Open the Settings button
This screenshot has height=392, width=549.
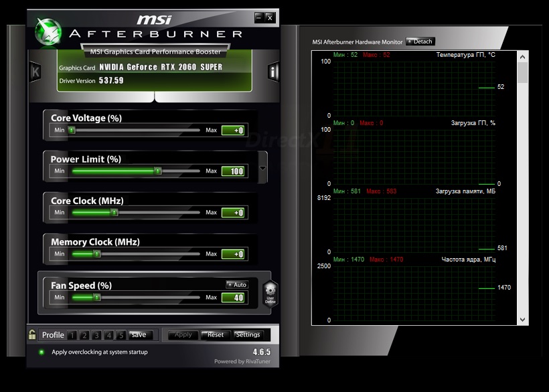click(248, 335)
